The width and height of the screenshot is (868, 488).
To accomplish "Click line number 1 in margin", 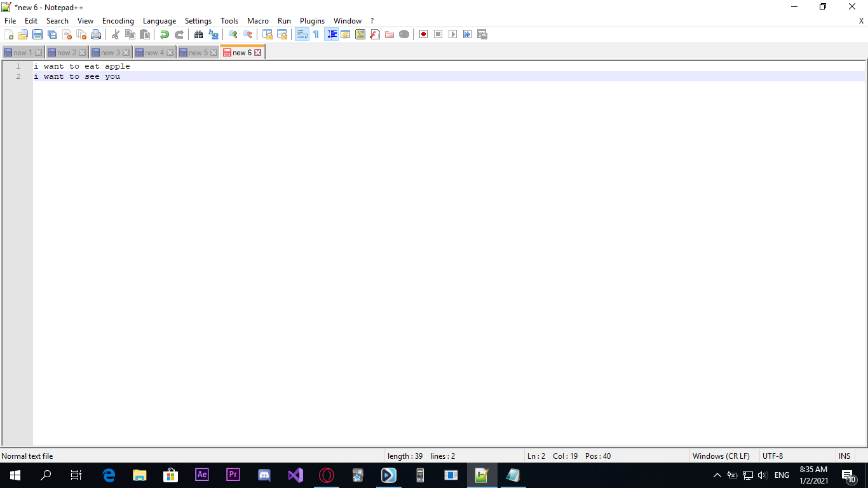I will pos(18,66).
